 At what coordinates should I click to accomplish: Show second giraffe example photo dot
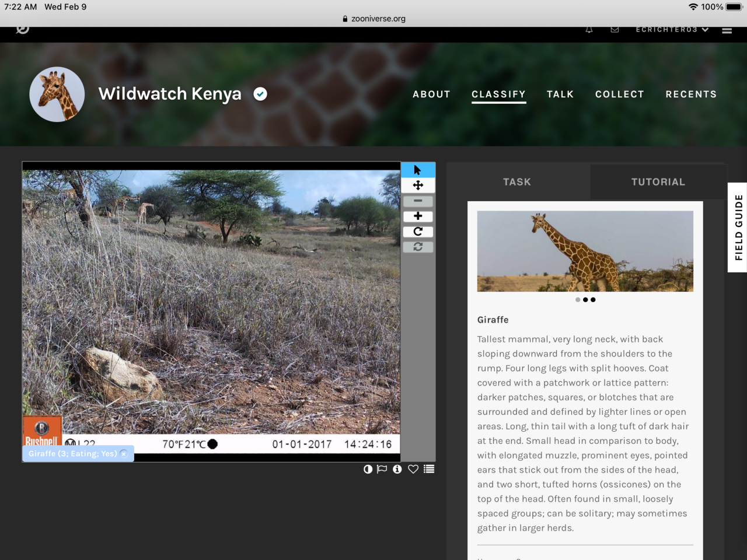click(585, 300)
